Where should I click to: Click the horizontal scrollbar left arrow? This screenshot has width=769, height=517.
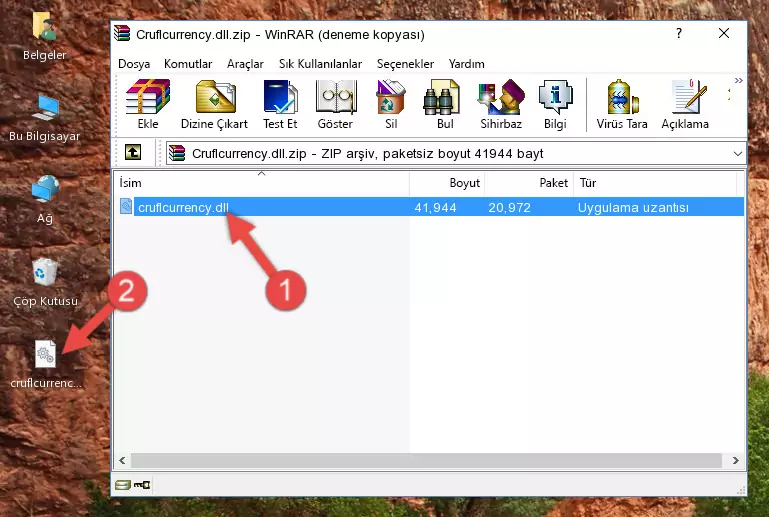(x=122, y=460)
